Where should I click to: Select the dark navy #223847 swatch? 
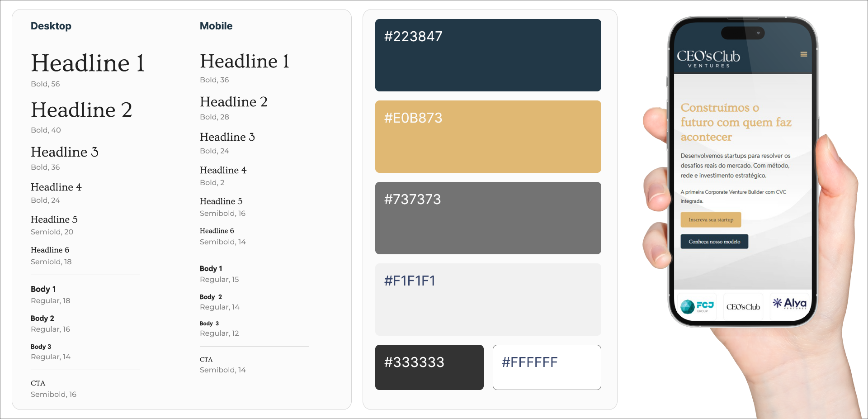488,55
